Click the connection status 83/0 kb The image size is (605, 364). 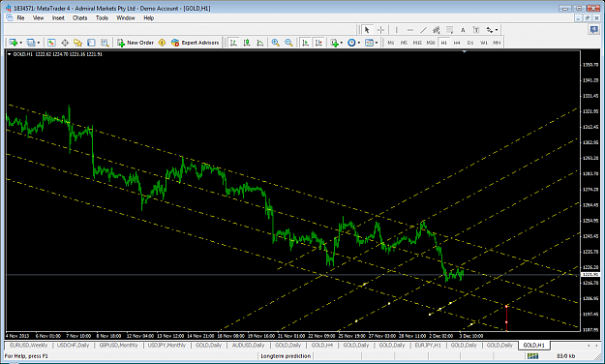(x=565, y=356)
